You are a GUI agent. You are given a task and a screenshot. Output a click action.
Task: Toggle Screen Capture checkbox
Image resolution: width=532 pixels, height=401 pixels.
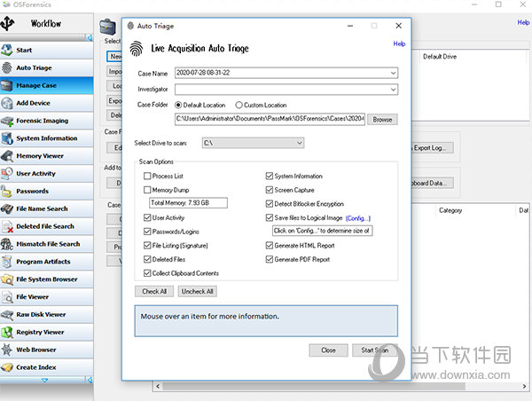269,190
